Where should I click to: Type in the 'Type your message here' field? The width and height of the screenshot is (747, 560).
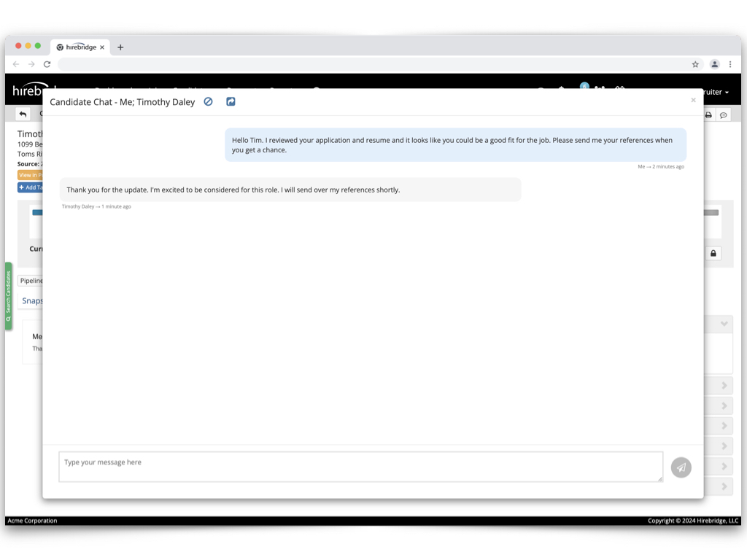pos(360,467)
